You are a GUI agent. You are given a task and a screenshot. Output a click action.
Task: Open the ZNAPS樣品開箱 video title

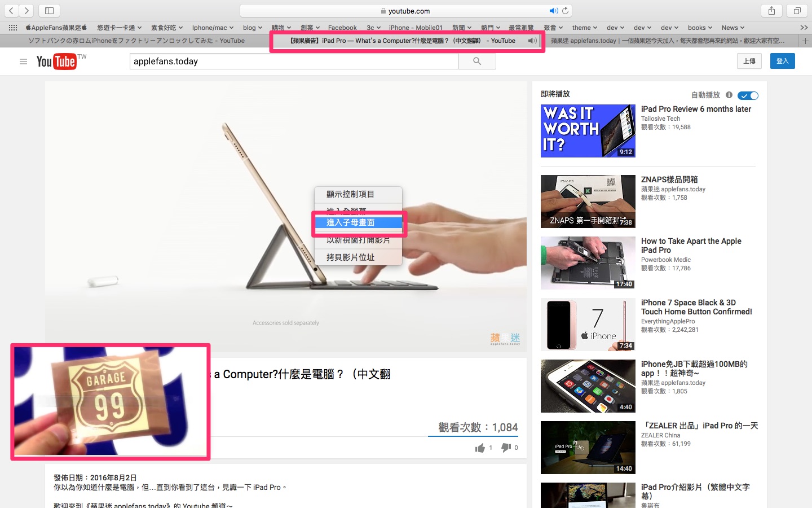tap(669, 179)
